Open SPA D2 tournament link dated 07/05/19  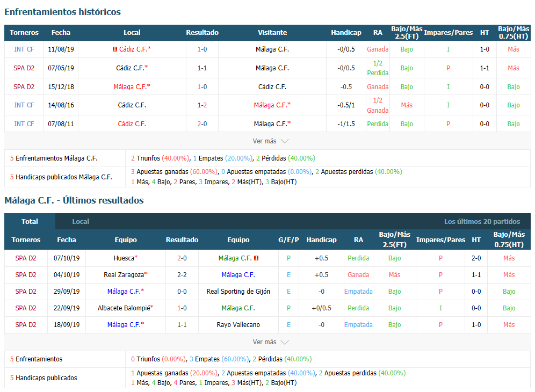pyautogui.click(x=24, y=68)
